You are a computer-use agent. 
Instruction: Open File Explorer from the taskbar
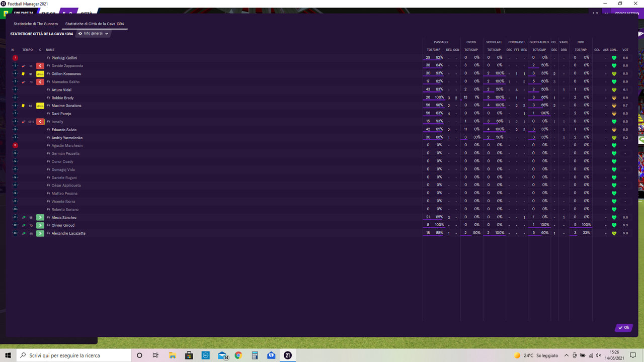click(x=172, y=355)
